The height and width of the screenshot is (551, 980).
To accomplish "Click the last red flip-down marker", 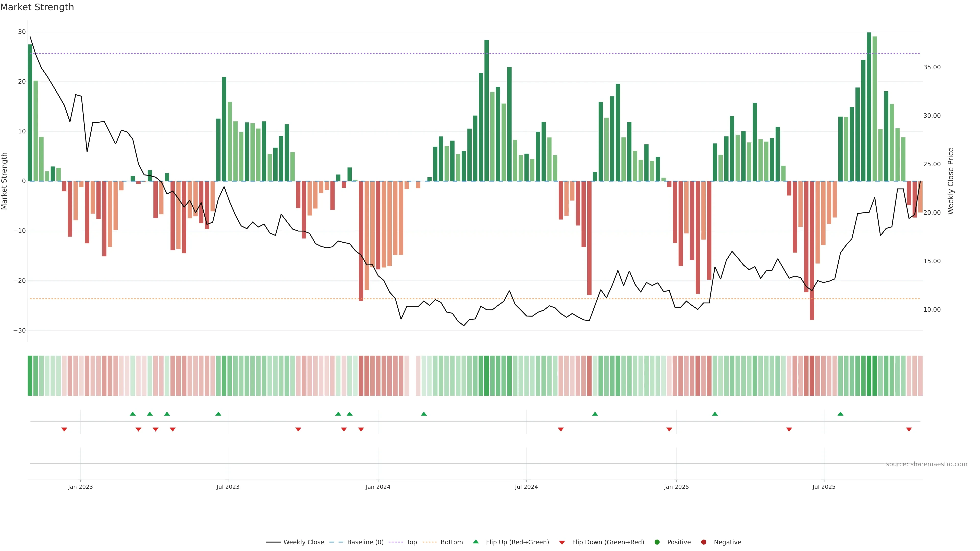I will (909, 429).
